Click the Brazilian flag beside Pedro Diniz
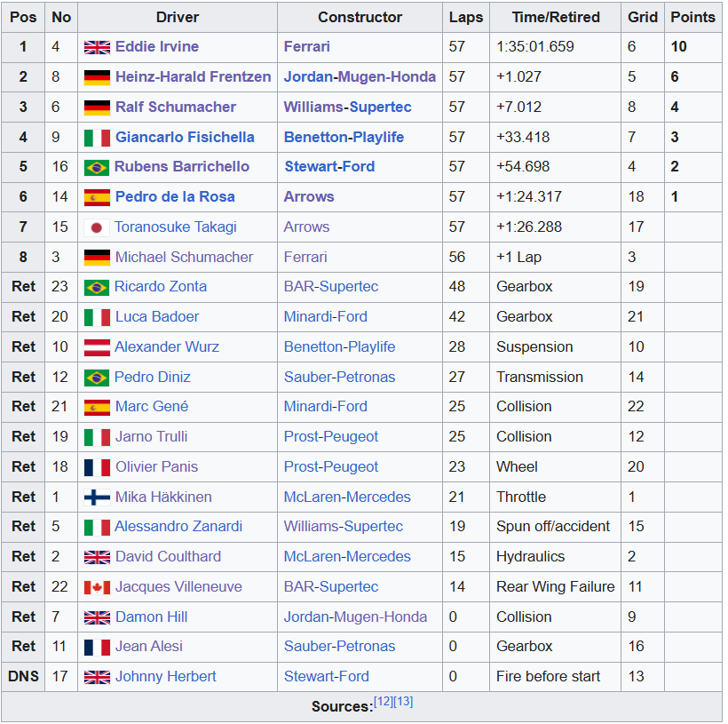The height and width of the screenshot is (724, 728). click(97, 378)
